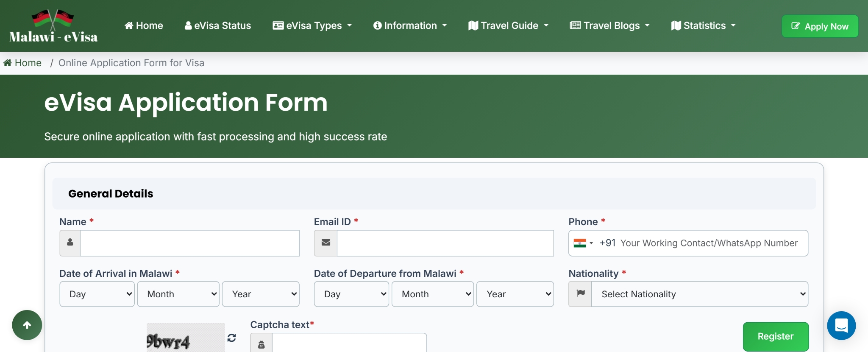The image size is (868, 352).
Task: Expand the Select Nationality dropdown
Action: (699, 294)
